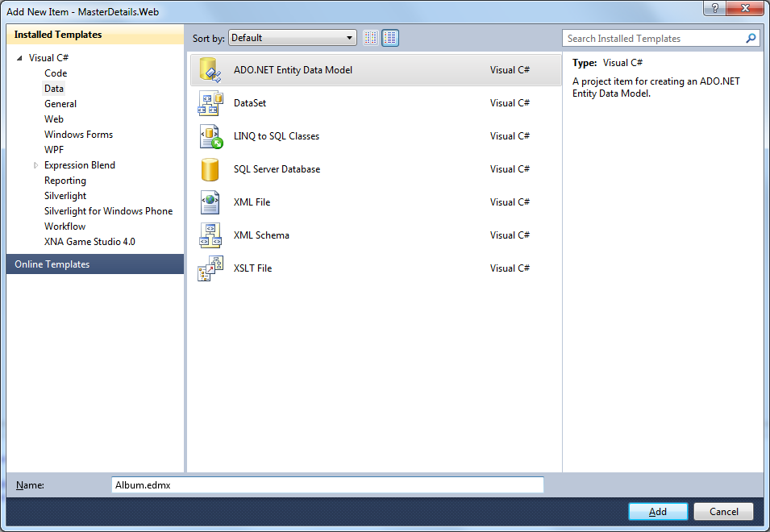Image resolution: width=770 pixels, height=532 pixels.
Task: Open the help question mark button
Action: click(x=714, y=8)
